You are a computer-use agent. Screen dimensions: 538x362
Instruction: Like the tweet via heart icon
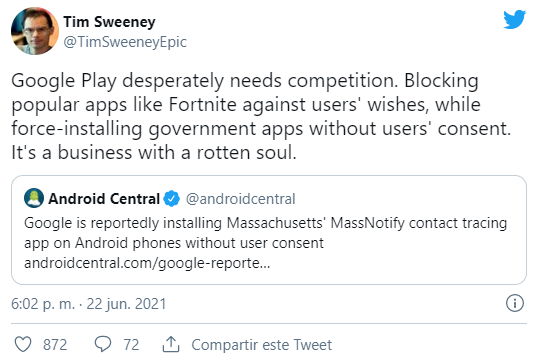23,344
